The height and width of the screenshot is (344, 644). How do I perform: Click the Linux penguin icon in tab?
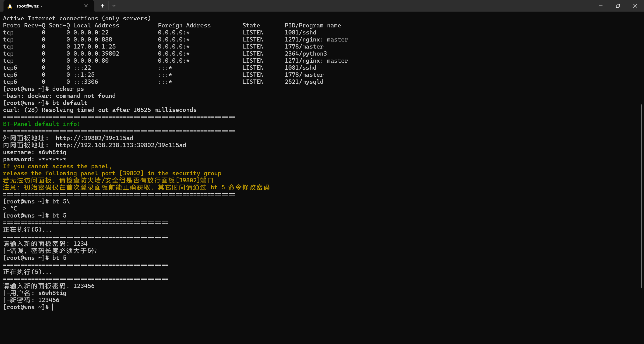[x=10, y=6]
